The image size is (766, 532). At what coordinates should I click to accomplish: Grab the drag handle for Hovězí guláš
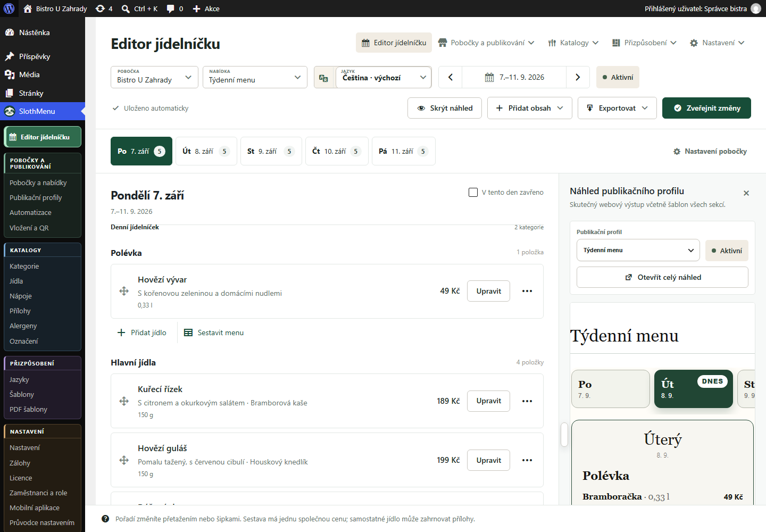[x=124, y=460]
